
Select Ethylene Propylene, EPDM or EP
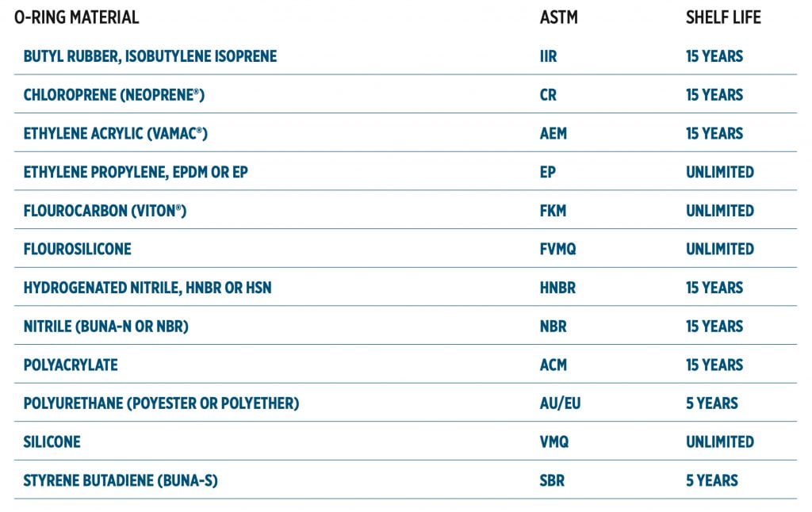136,172
